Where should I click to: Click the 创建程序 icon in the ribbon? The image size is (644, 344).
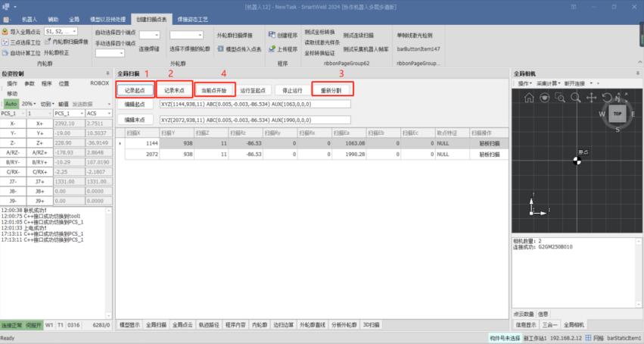pos(272,35)
